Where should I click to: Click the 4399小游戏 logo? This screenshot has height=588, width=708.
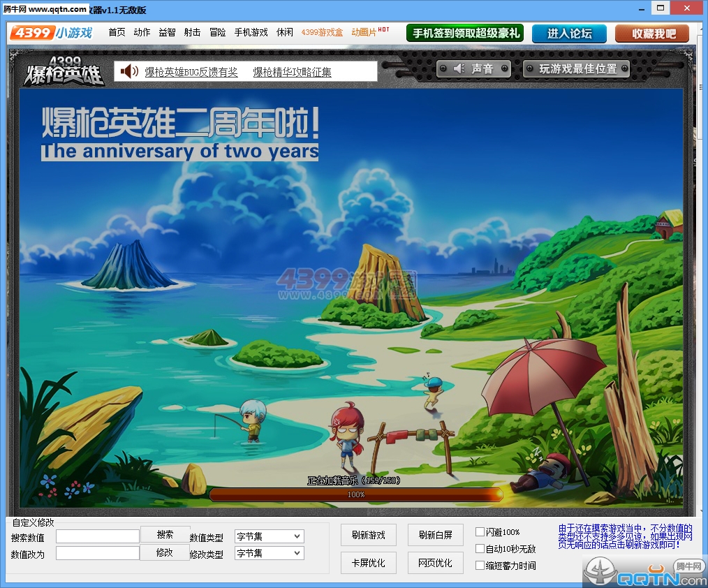point(51,33)
